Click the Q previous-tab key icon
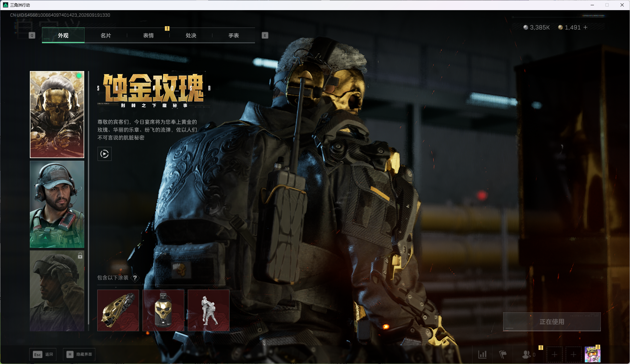The width and height of the screenshot is (630, 364). (32, 35)
